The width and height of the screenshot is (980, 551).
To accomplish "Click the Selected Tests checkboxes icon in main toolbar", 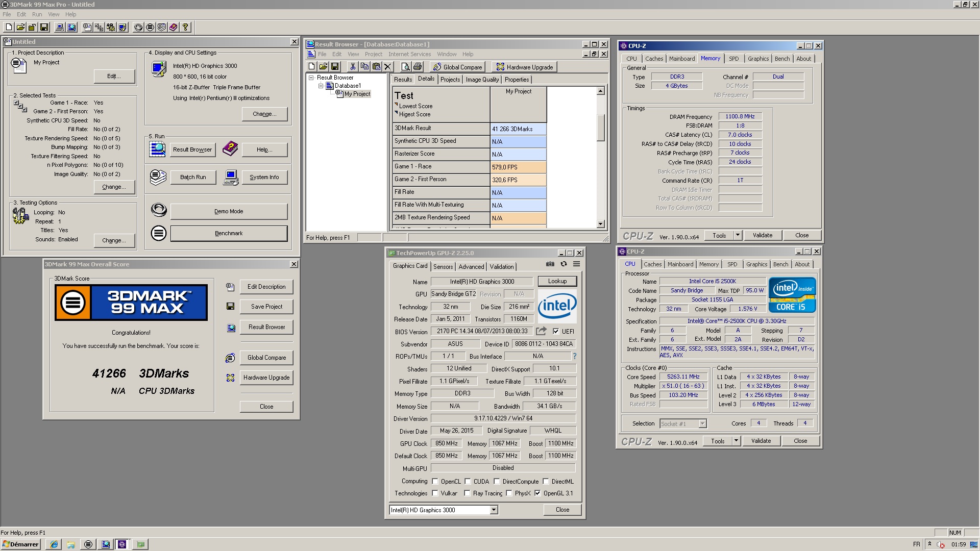I will [x=99, y=27].
